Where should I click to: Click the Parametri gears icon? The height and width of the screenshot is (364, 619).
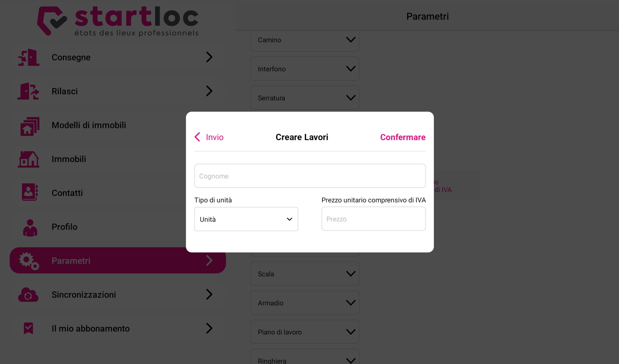(x=29, y=261)
